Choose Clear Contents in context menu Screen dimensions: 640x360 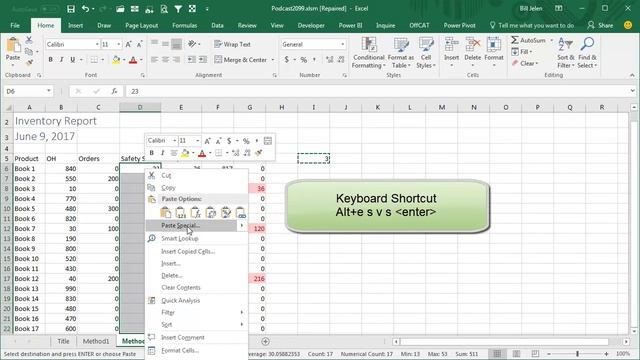[x=196, y=287]
